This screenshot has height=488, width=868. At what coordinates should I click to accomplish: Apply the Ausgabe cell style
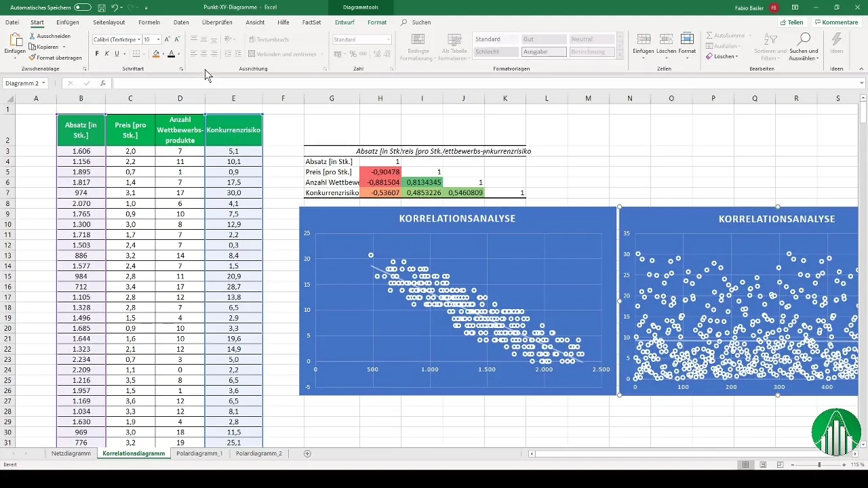tap(544, 52)
